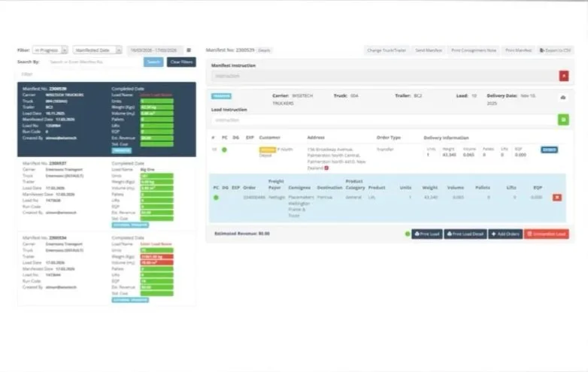Click green Units bar in manifest 2300537
This screenshot has width=588, height=372.
[156, 176]
